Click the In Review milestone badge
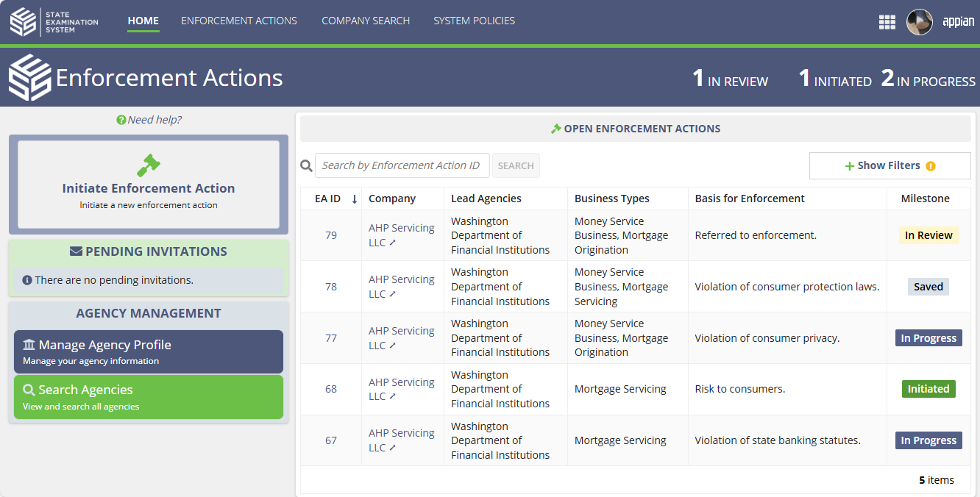This screenshot has width=980, height=497. [x=928, y=235]
